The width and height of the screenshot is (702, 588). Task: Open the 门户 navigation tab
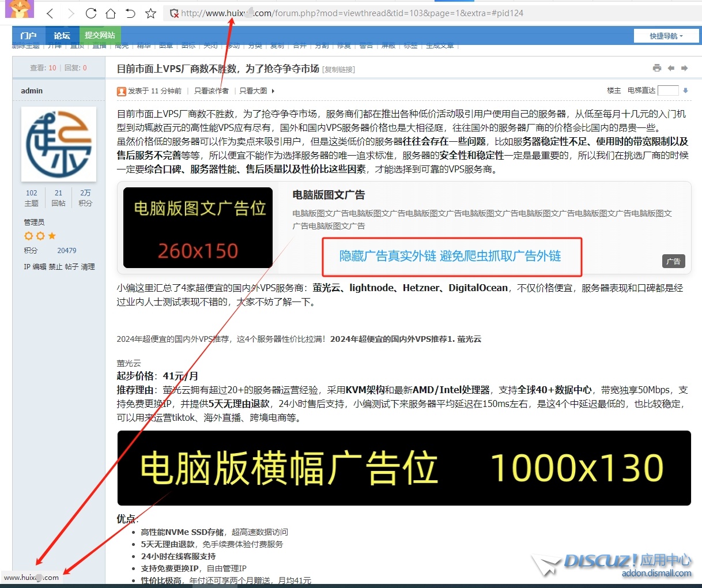click(28, 36)
